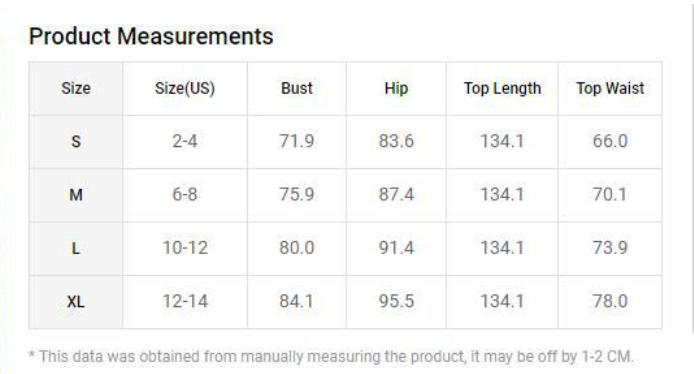Select the S size row label
The height and width of the screenshot is (374, 694).
pyautogui.click(x=76, y=142)
